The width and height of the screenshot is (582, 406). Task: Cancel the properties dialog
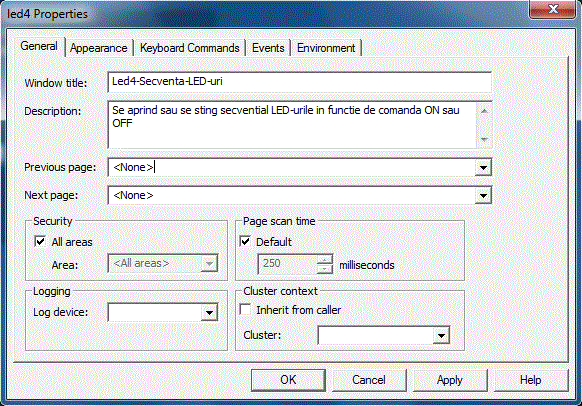coord(369,380)
